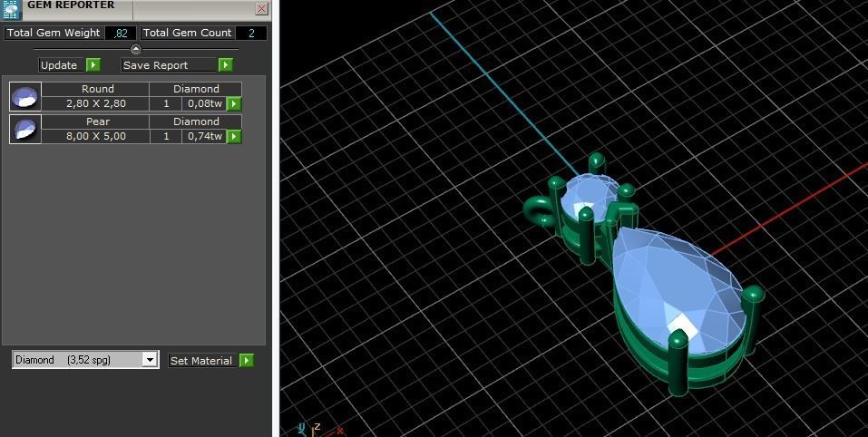Click green arrow in the Pear gem row
This screenshot has width=868, height=437.
[234, 136]
